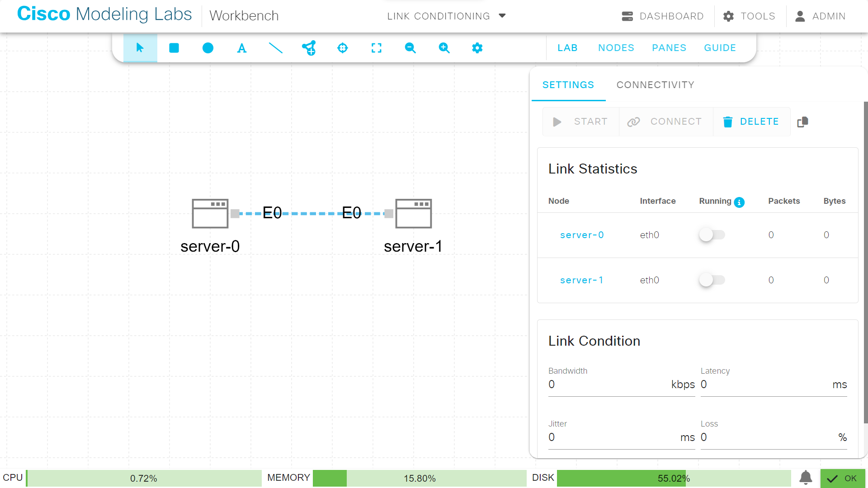868x488 pixels.
Task: Pick the text annotation tool
Action: (x=242, y=48)
